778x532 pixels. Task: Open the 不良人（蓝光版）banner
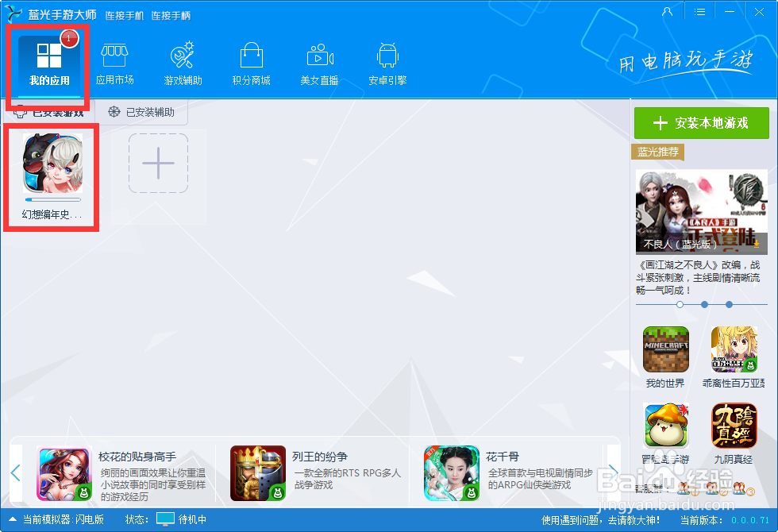tap(702, 212)
